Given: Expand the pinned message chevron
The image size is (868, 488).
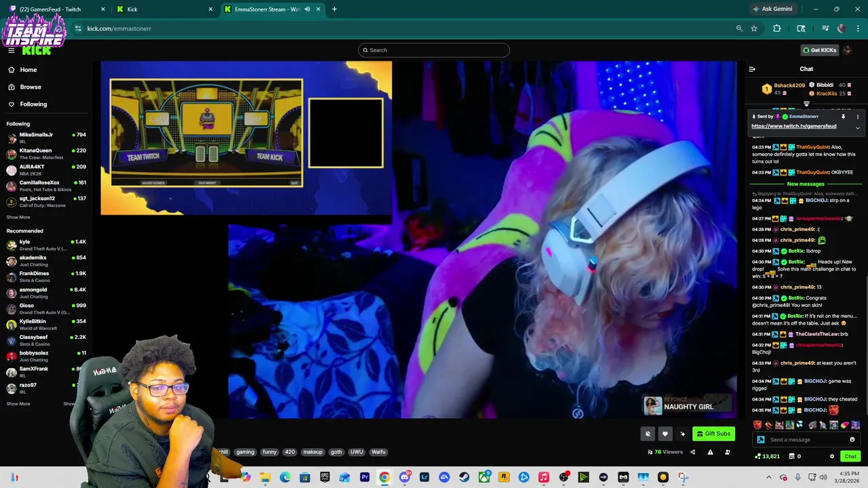Looking at the screenshot, I should tap(857, 127).
